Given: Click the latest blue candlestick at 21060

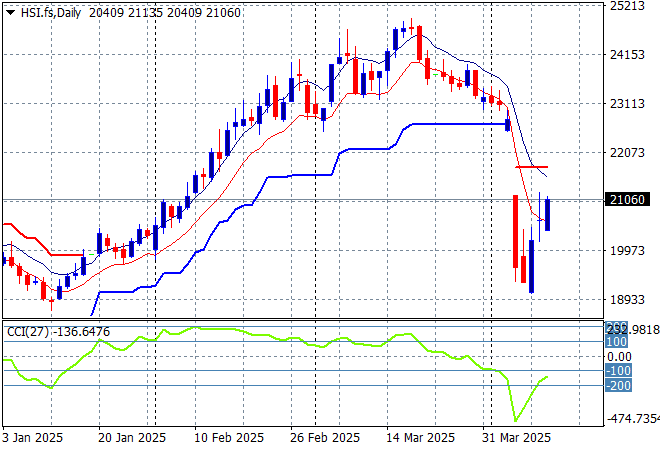Looking at the screenshot, I should [548, 215].
